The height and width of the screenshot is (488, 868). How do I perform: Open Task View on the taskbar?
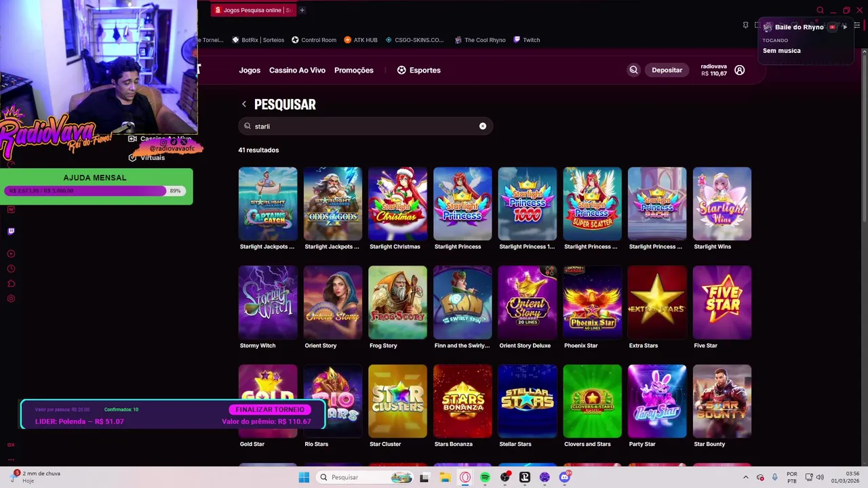[425, 477]
